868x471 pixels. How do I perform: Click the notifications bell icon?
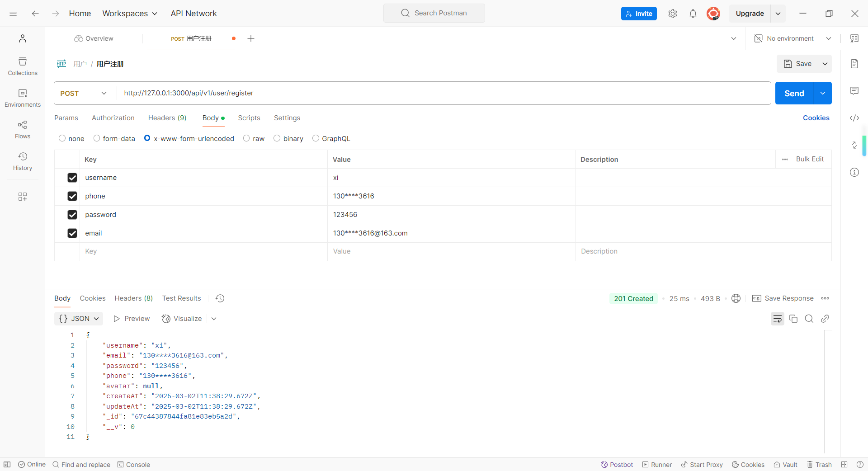(x=693, y=14)
